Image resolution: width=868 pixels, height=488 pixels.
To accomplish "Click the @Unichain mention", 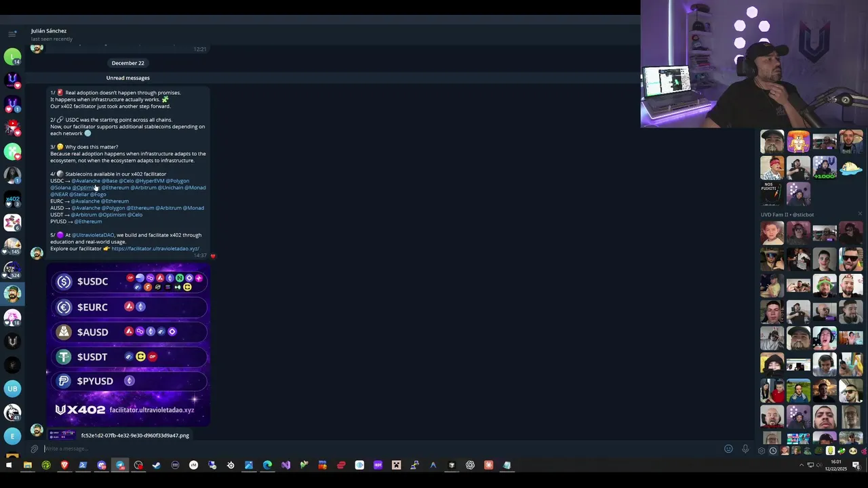I will click(170, 188).
